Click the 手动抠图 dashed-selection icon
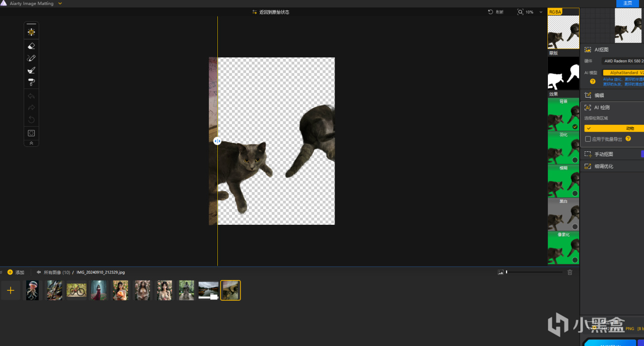Image resolution: width=644 pixels, height=346 pixels. pos(588,154)
